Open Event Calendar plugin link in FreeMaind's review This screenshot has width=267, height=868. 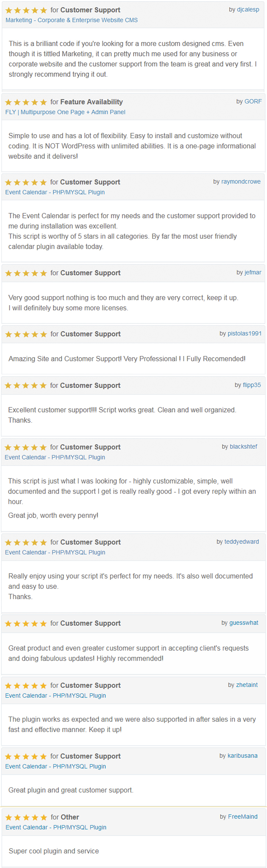click(56, 828)
